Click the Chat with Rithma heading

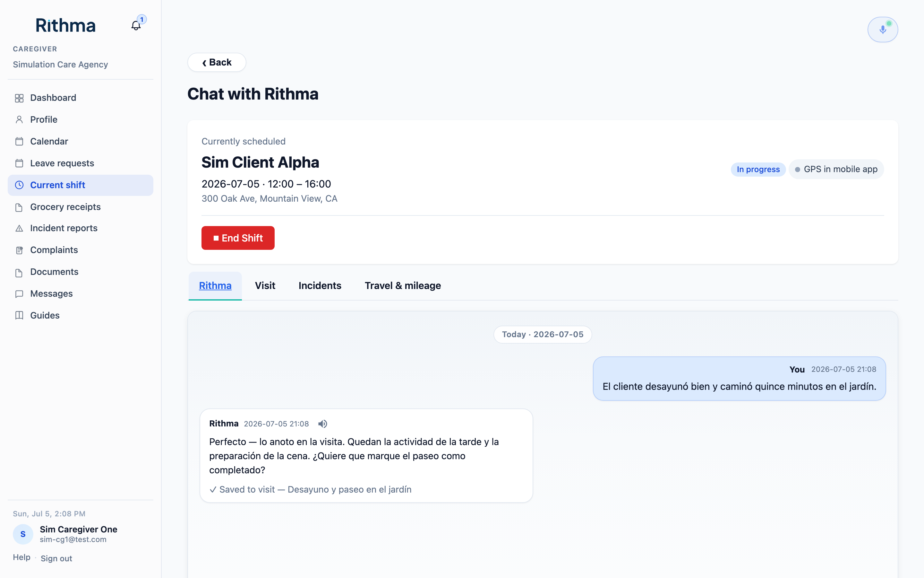click(x=253, y=94)
